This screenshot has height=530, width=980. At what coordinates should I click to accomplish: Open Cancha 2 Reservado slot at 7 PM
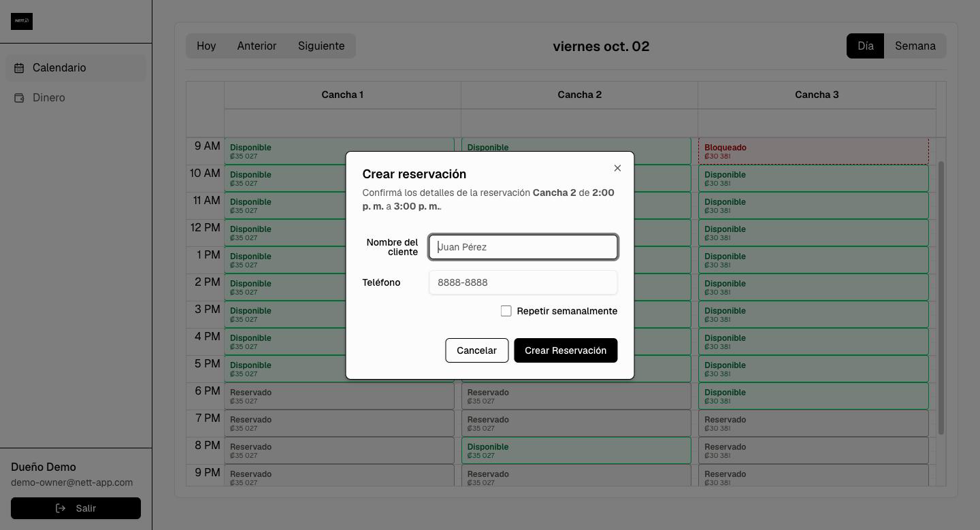[576, 423]
